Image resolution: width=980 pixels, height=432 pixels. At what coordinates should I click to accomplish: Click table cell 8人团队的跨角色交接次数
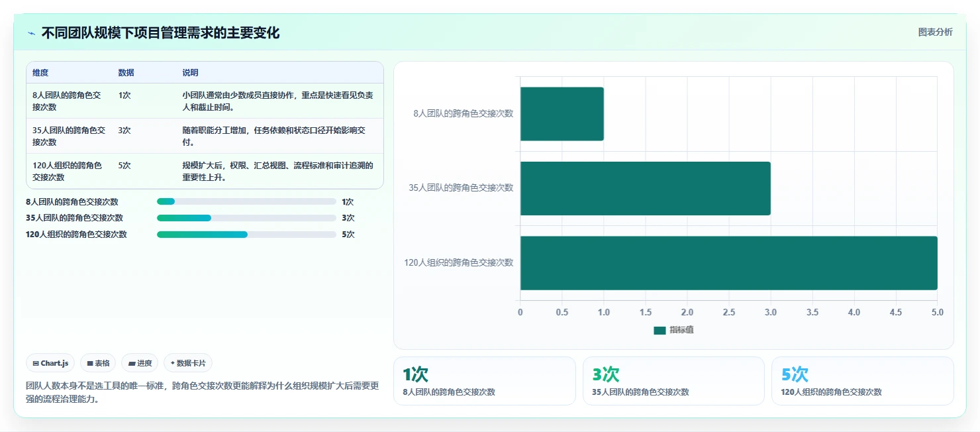(x=67, y=101)
